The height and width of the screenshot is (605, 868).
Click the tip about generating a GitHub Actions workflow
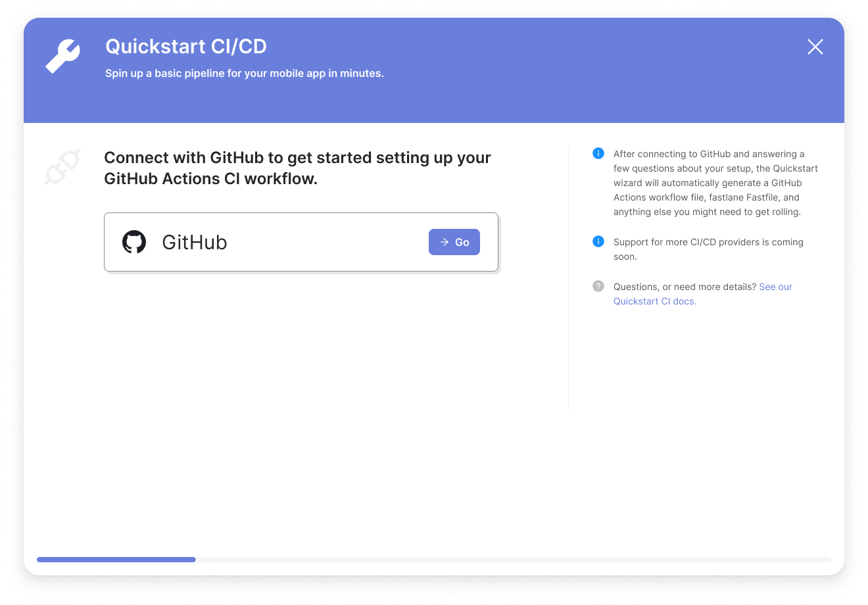click(x=714, y=183)
